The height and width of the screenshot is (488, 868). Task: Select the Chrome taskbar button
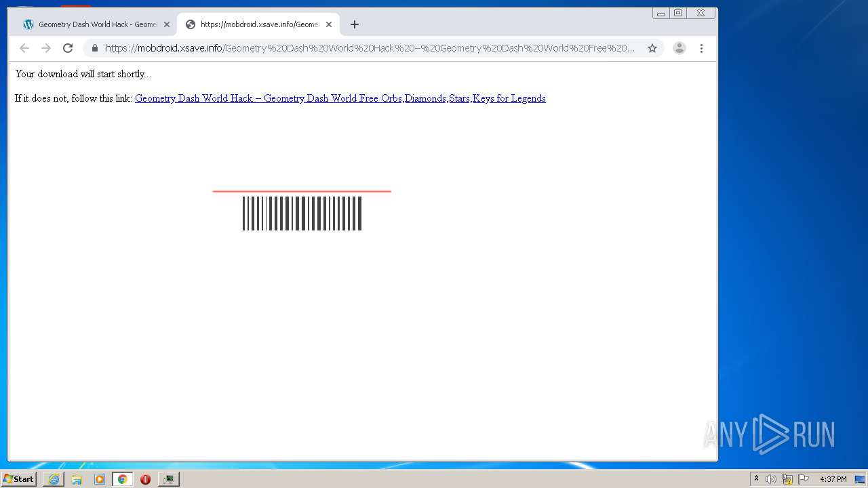122,479
